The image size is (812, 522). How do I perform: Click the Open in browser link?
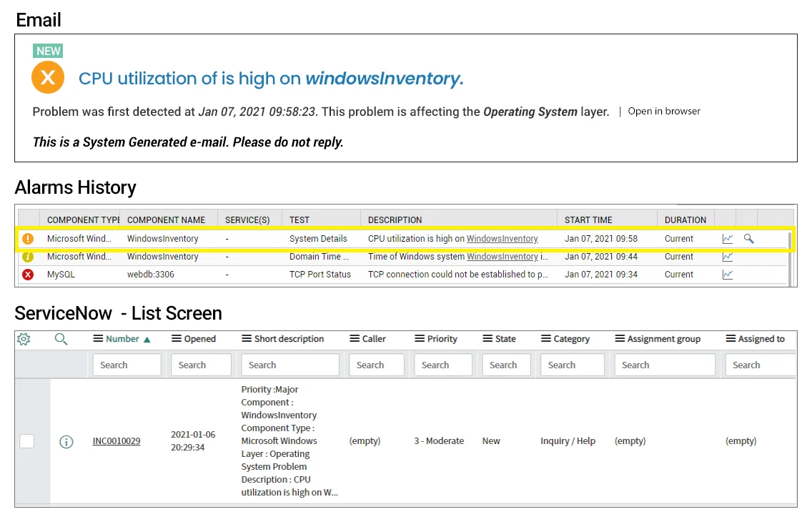pos(664,112)
